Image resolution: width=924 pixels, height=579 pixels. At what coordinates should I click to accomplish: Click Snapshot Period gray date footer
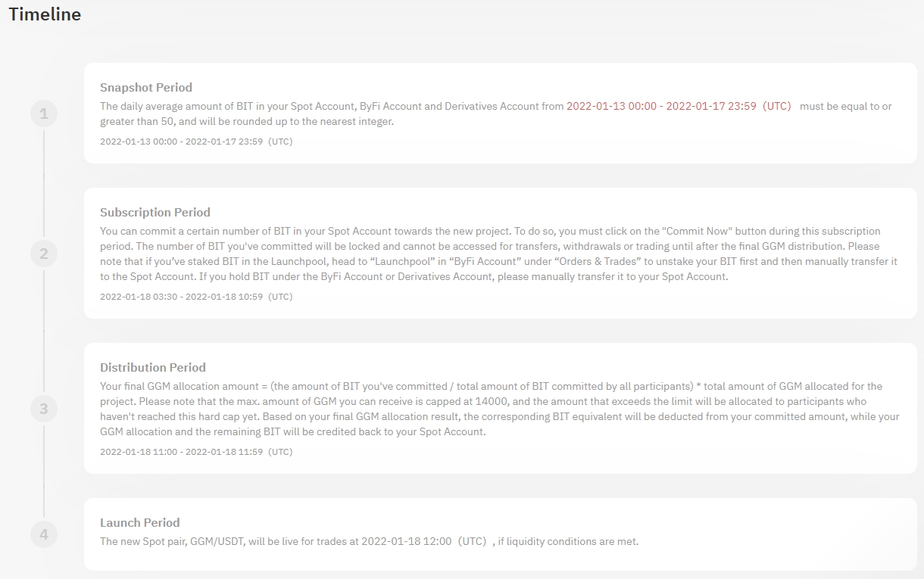tap(196, 142)
